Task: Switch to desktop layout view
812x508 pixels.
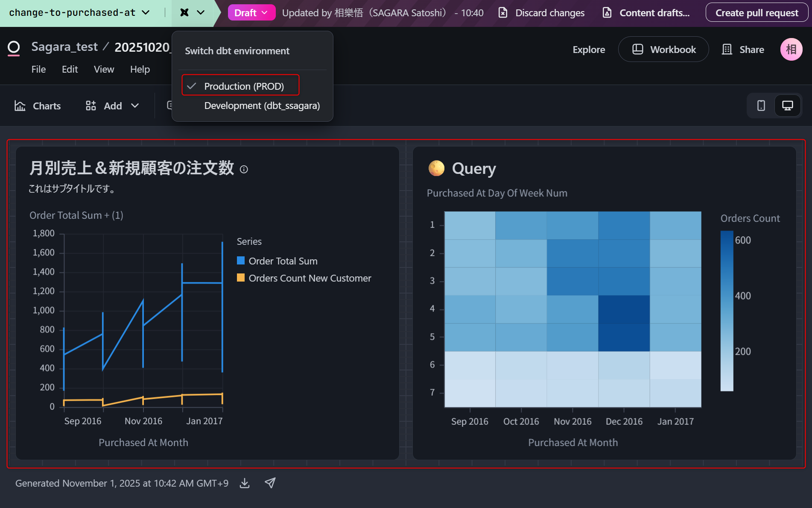Action: click(x=787, y=106)
